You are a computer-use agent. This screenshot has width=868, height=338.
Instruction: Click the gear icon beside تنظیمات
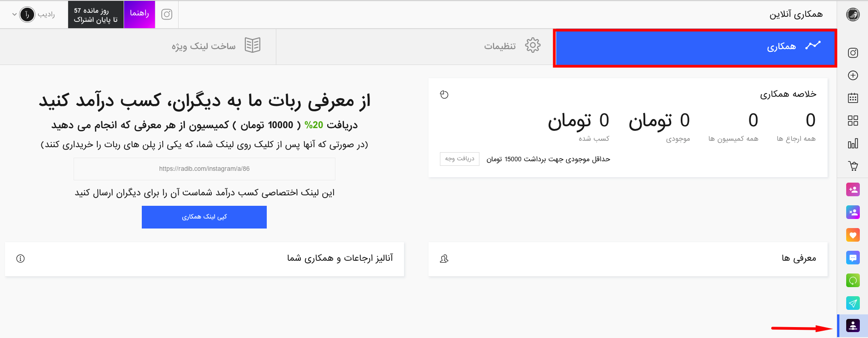coord(533,45)
